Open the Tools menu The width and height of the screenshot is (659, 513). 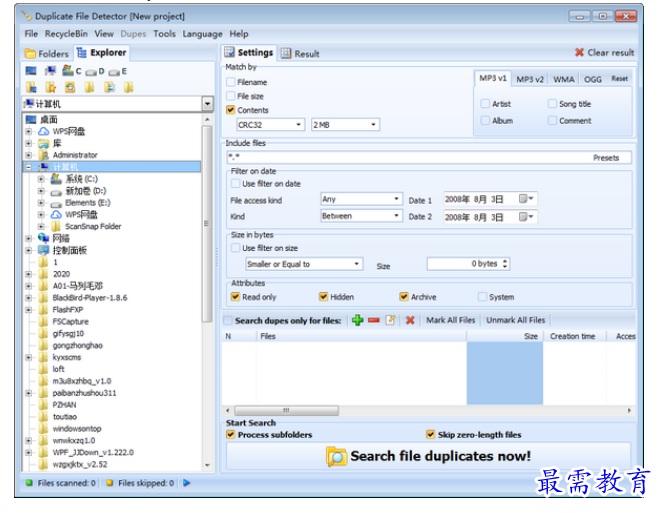164,34
